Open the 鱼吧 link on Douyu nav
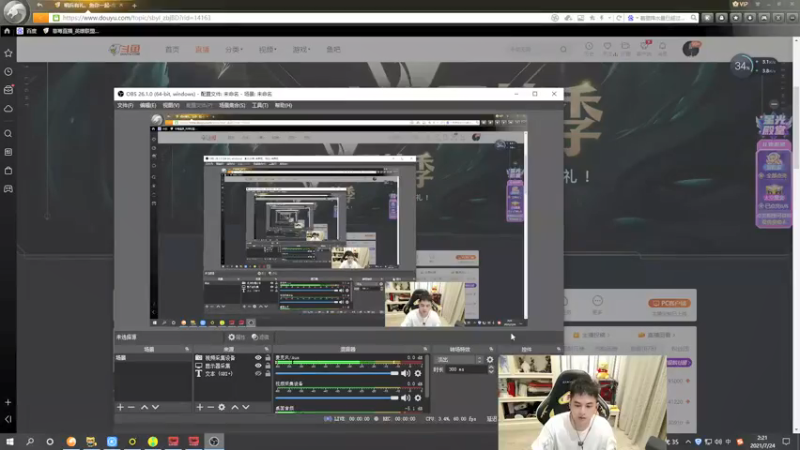This screenshot has height=450, width=800. [x=333, y=49]
